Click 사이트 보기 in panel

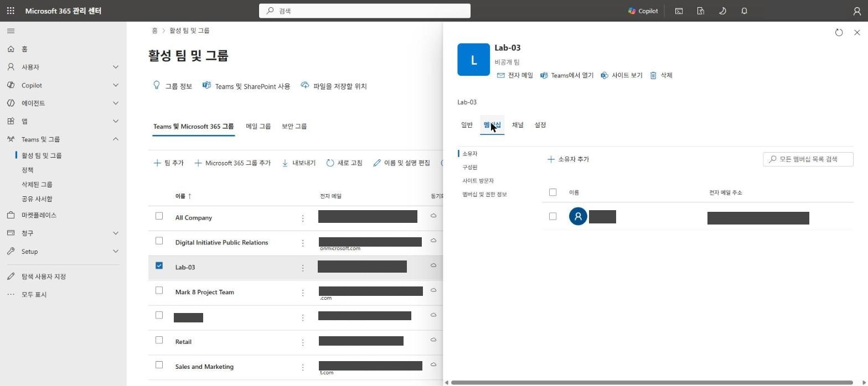click(x=622, y=75)
